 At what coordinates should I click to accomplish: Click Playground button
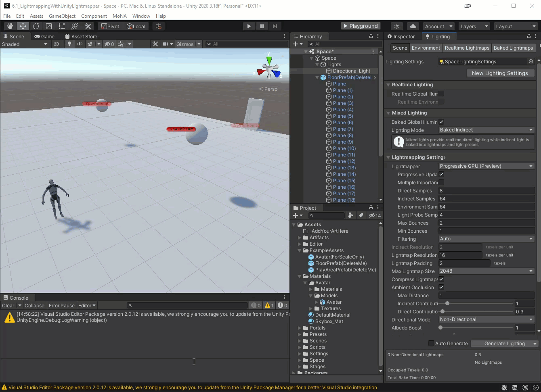(361, 26)
